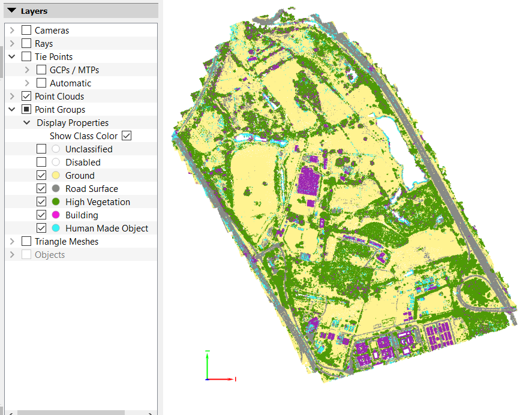Select the Tie Points label
The image size is (532, 415).
click(53, 57)
